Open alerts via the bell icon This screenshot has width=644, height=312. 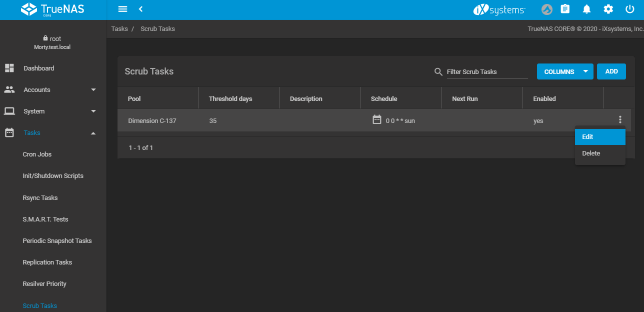pyautogui.click(x=586, y=9)
